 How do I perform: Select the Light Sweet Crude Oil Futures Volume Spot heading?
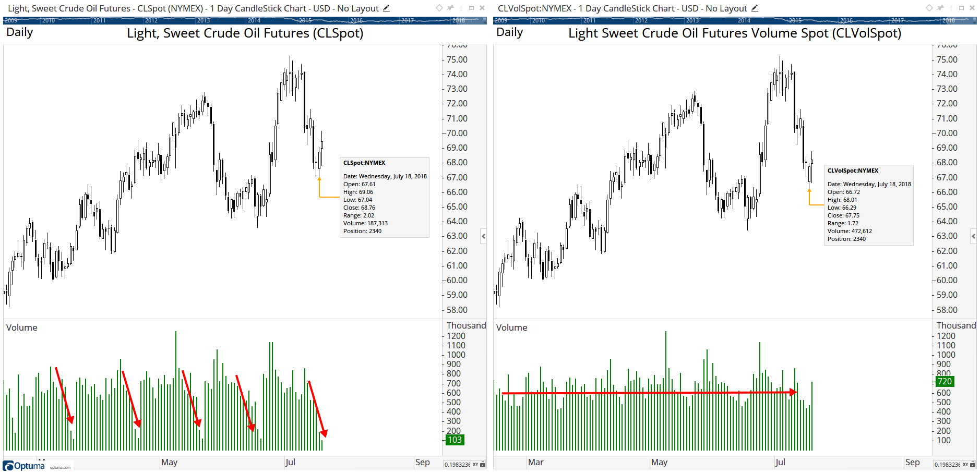click(735, 33)
